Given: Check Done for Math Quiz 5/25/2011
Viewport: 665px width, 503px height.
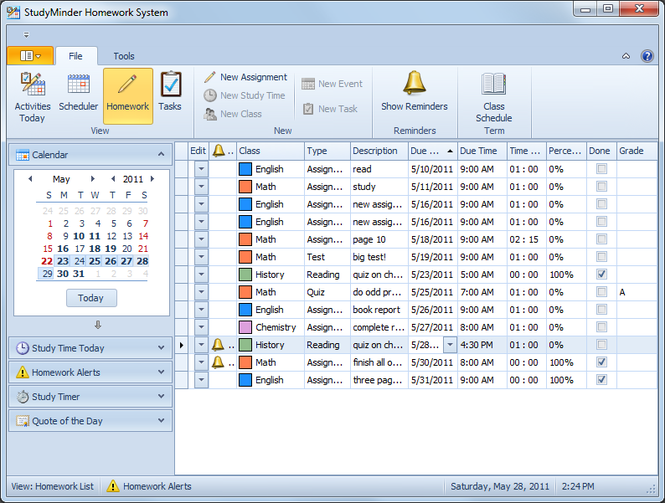Looking at the screenshot, I should (601, 292).
